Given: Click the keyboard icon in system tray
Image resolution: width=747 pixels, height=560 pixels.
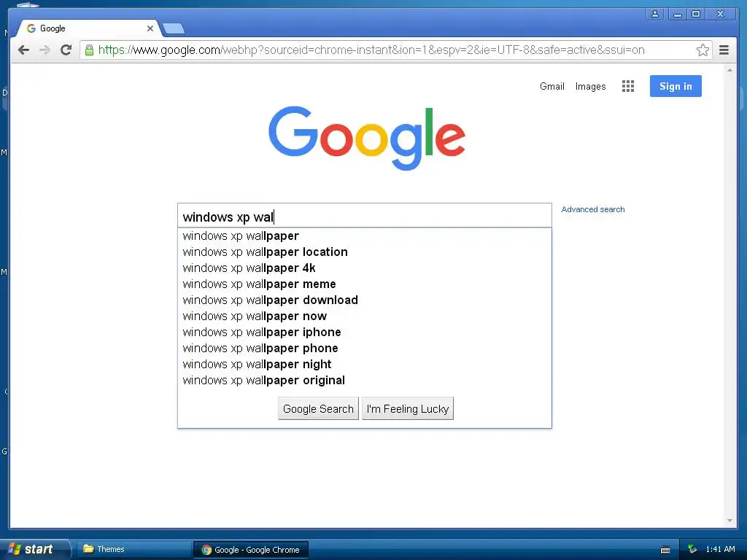Looking at the screenshot, I should 665,550.
